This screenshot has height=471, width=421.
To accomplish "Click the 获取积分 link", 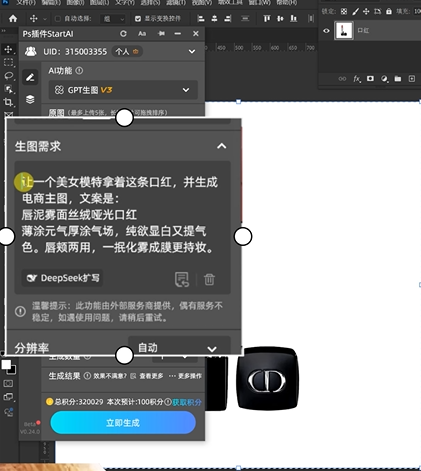I will coord(187,402).
